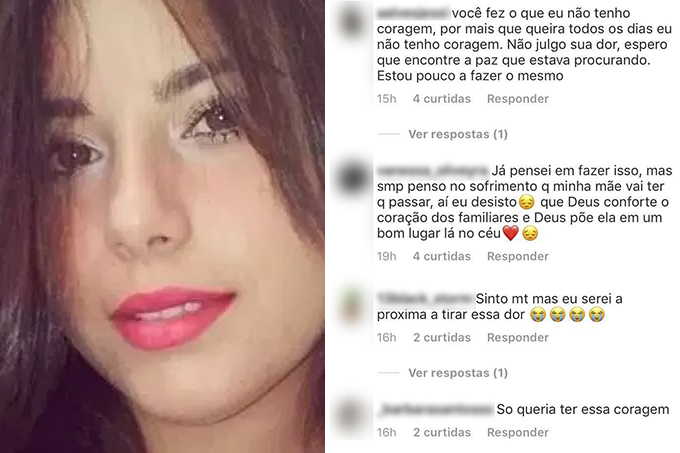
Task: View the 4 curtidas on the first comment
Action: point(441,99)
